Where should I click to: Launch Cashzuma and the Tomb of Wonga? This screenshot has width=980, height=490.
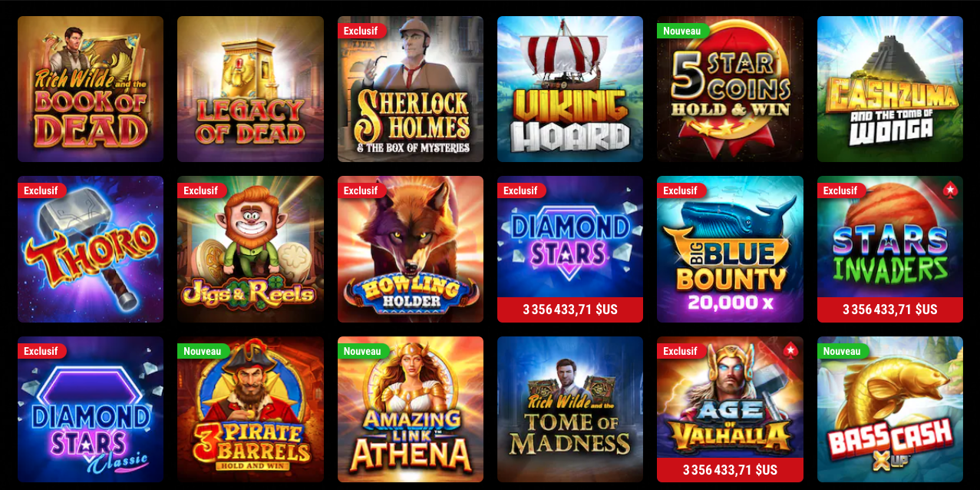pyautogui.click(x=890, y=89)
